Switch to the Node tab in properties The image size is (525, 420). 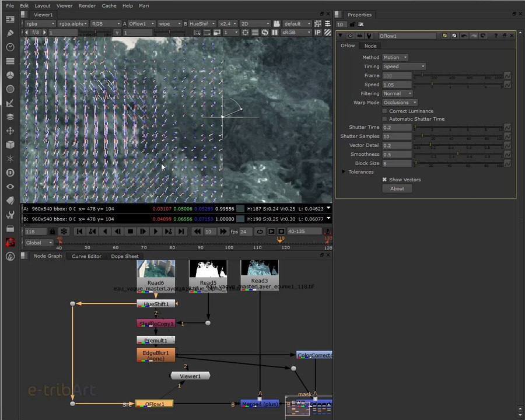370,46
